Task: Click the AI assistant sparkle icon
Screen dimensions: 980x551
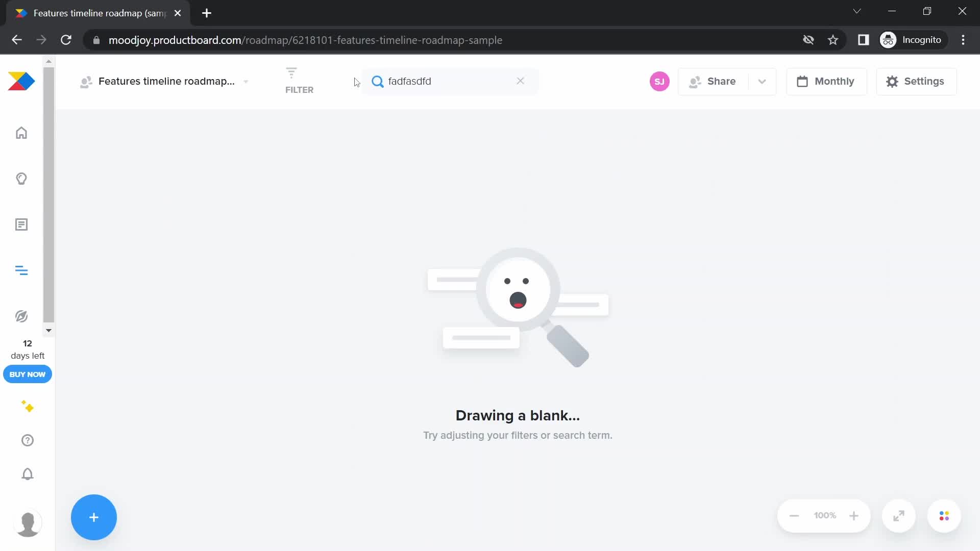Action: (x=28, y=406)
